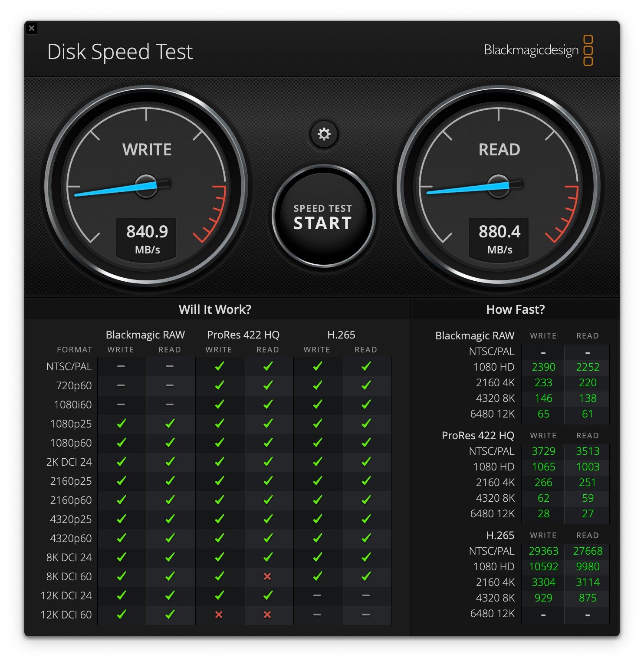The width and height of the screenshot is (644, 664).
Task: Open settings with the gear icon
Action: point(324,134)
